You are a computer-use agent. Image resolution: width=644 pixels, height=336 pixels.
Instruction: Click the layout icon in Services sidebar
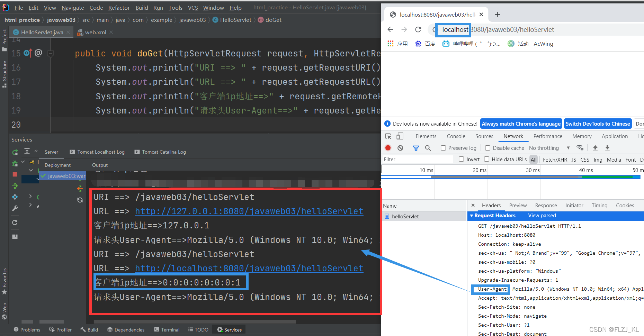15,237
